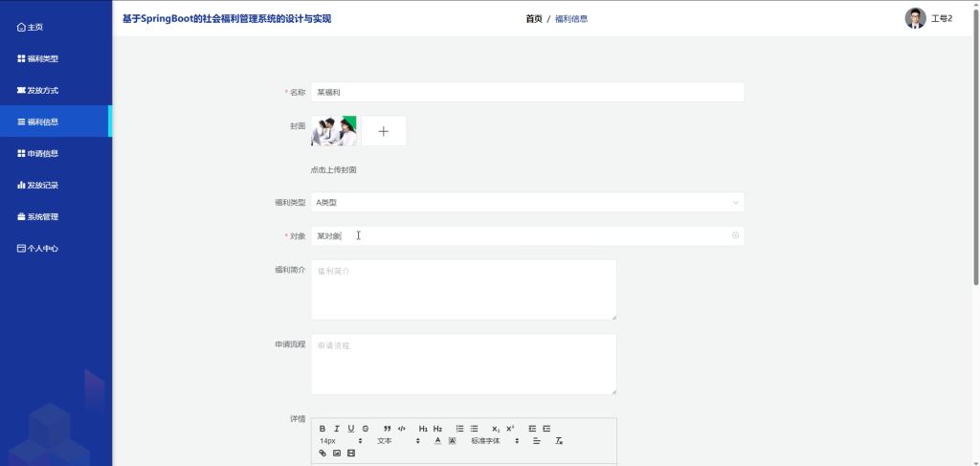Screen dimensions: 980x466
Task: Apply superscript formatting
Action: pyautogui.click(x=510, y=429)
